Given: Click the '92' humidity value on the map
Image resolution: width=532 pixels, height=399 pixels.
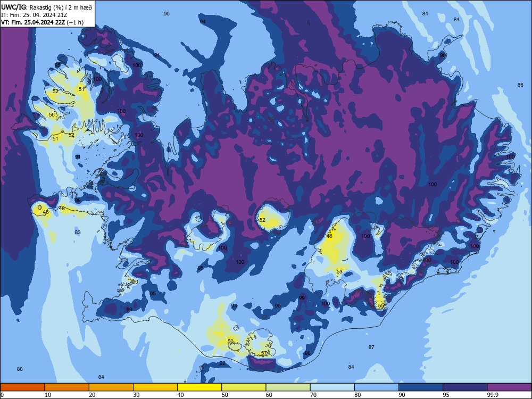Looking at the screenshot, I should tap(222, 363).
